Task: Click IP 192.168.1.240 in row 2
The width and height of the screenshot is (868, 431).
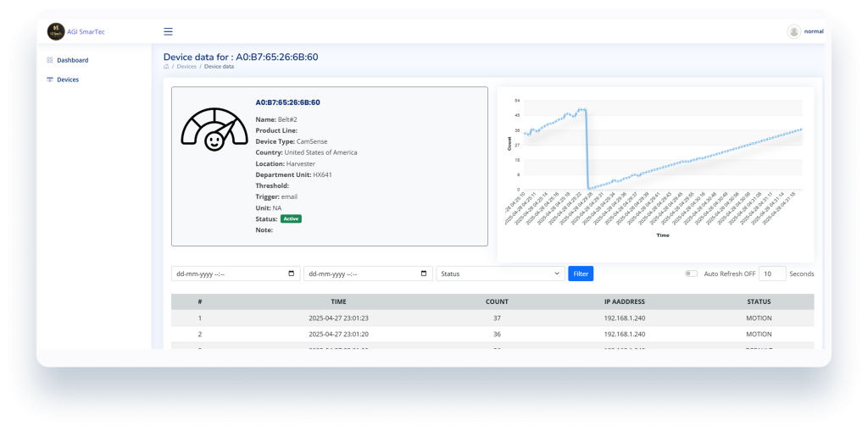Action: [x=625, y=334]
